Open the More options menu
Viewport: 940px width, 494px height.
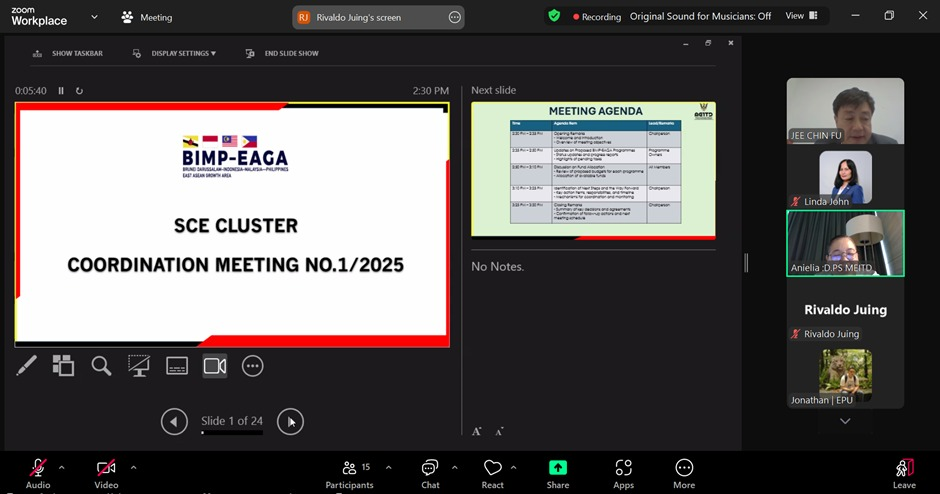coord(684,473)
